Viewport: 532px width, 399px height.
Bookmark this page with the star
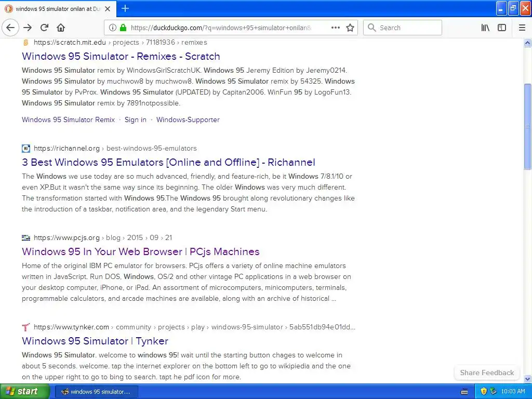coord(350,28)
